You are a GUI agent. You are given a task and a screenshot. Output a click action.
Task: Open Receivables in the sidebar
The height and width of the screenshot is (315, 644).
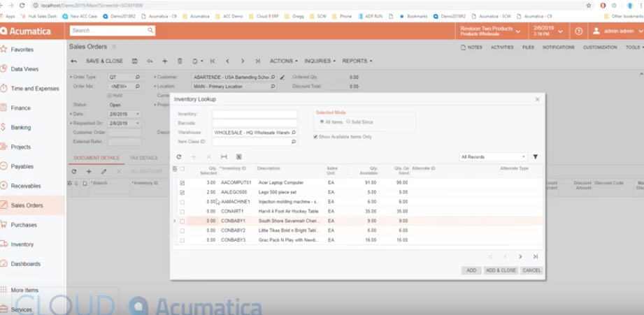click(26, 186)
